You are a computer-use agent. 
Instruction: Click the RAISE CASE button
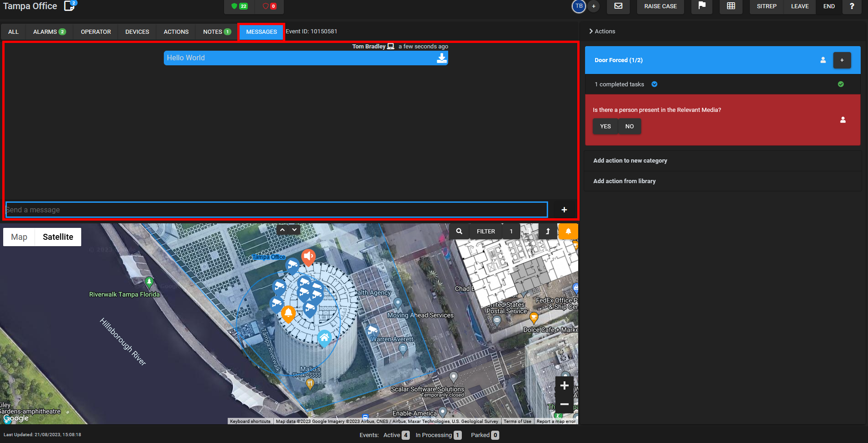click(660, 6)
